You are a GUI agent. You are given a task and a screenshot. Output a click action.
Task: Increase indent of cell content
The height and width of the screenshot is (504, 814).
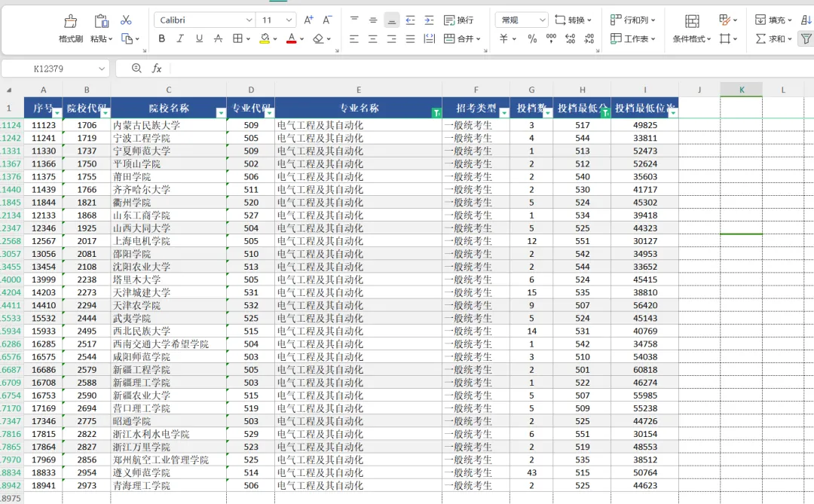pyautogui.click(x=429, y=20)
